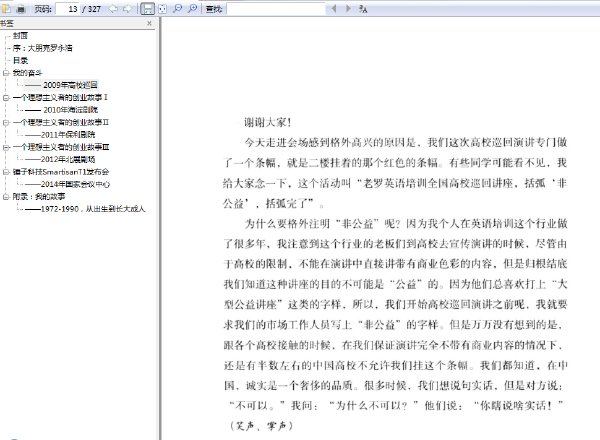Image resolution: width=600 pixels, height=440 pixels.
Task: Select 一个理想主义者的创业故事 I bookmark
Action: pos(60,98)
